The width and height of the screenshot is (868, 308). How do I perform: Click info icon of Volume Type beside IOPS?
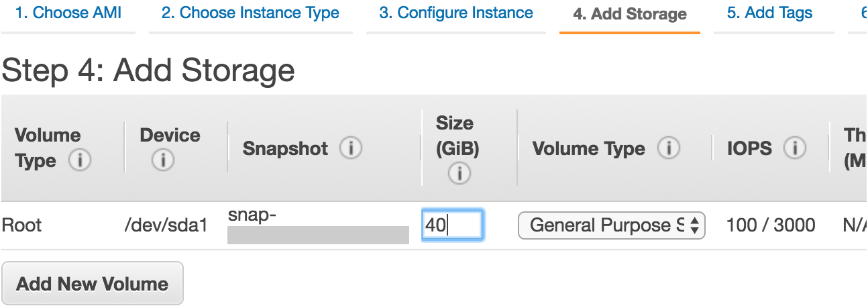tap(669, 148)
